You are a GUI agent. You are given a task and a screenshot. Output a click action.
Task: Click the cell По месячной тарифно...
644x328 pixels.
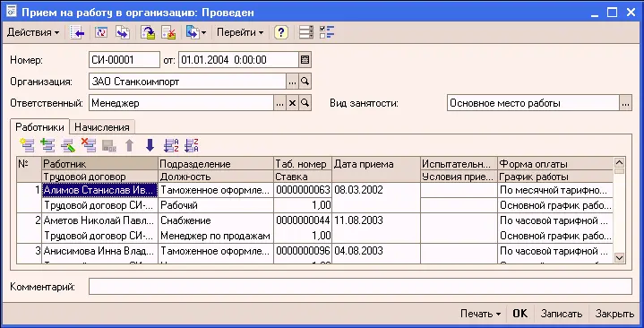pyautogui.click(x=555, y=190)
